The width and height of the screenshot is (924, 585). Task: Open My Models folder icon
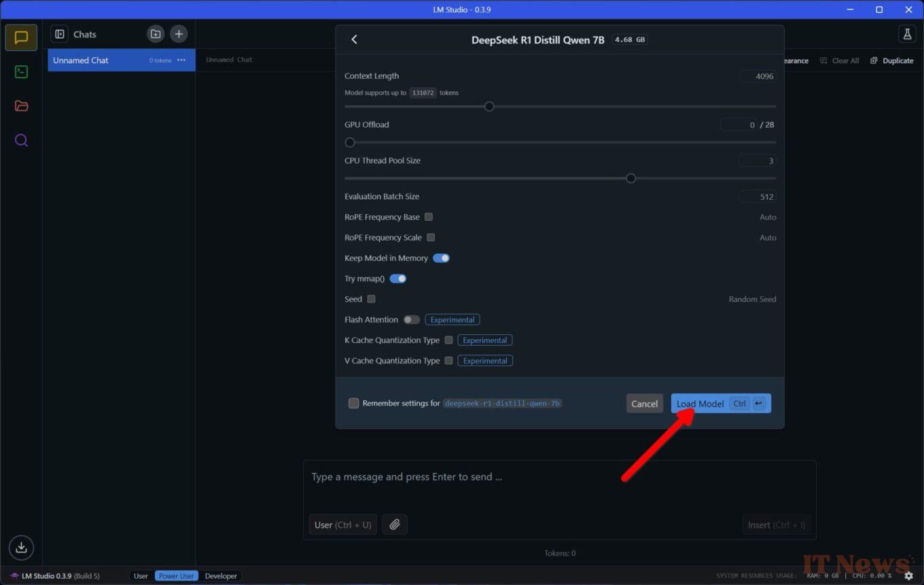[x=21, y=106]
